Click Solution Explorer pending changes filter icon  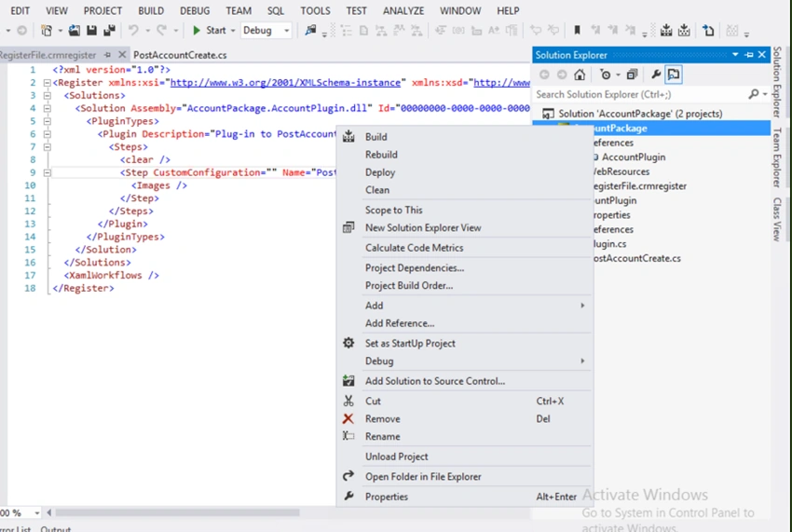pos(605,75)
